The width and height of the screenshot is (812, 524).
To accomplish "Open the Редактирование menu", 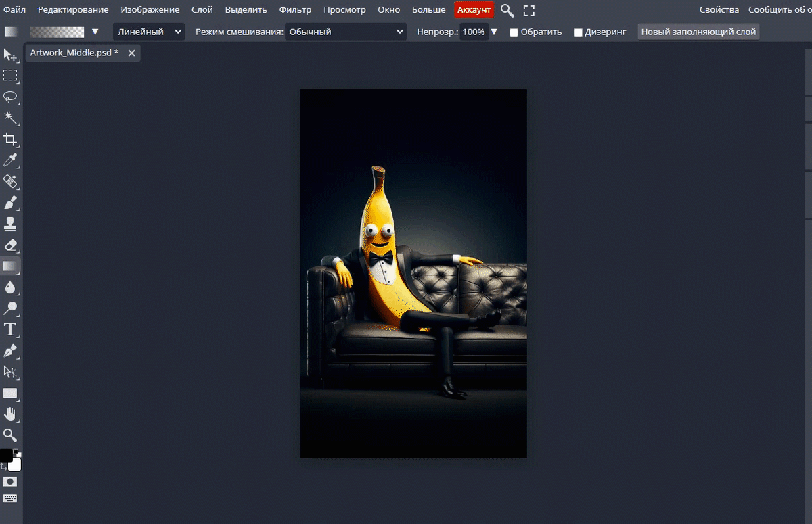I will 73,10.
